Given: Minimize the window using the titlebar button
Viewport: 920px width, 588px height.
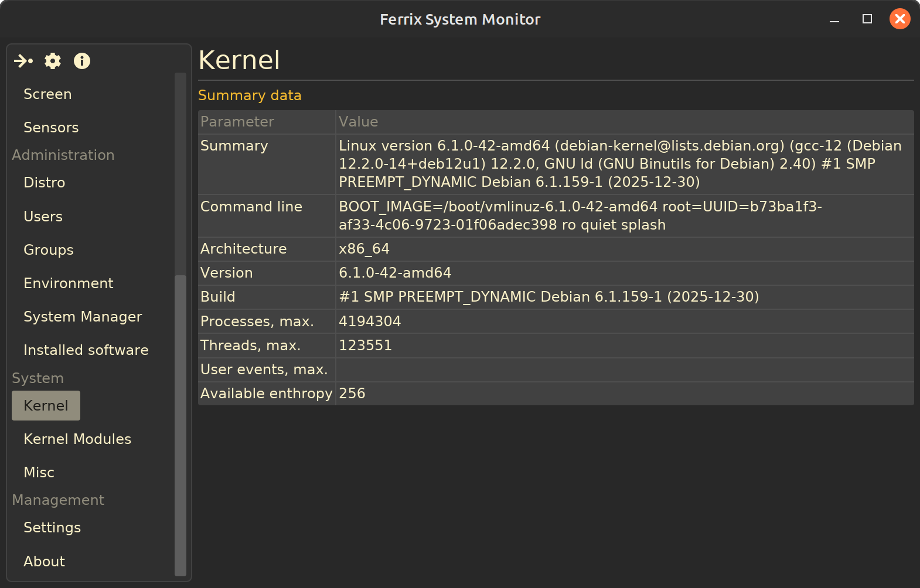Looking at the screenshot, I should [x=834, y=19].
